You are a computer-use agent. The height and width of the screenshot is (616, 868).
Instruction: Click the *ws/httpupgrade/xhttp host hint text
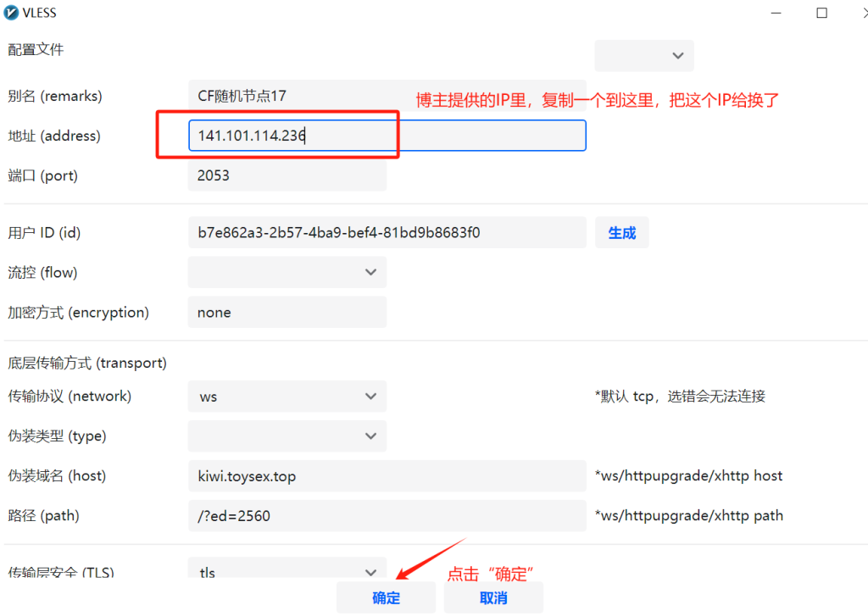pyautogui.click(x=688, y=476)
